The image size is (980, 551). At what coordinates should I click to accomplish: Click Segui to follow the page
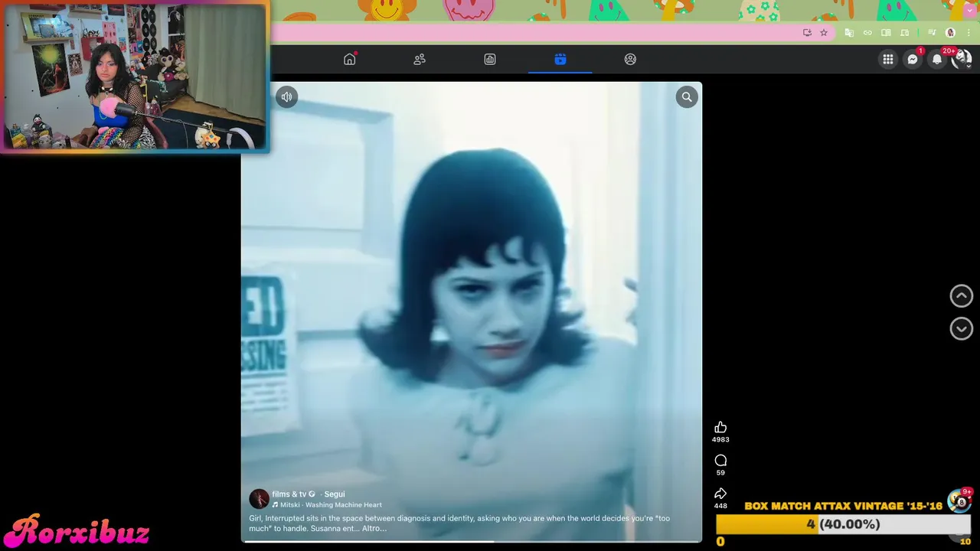[335, 494]
